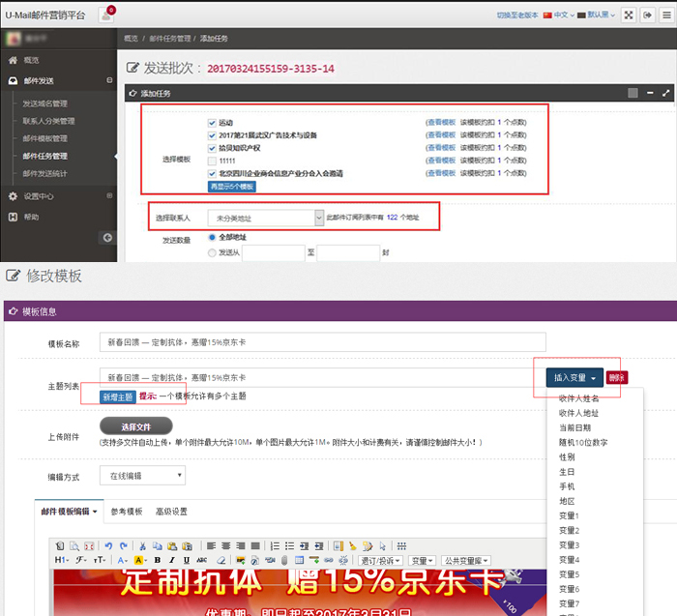Open 邮件模板管理 in the sidebar
677x616 pixels.
(44, 138)
